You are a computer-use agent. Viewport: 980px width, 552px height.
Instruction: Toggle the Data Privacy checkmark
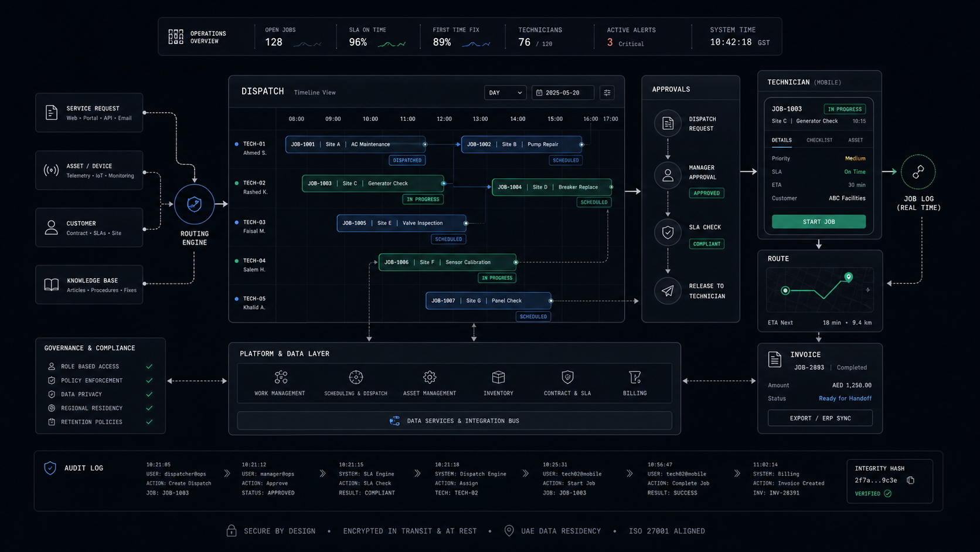[x=149, y=394]
